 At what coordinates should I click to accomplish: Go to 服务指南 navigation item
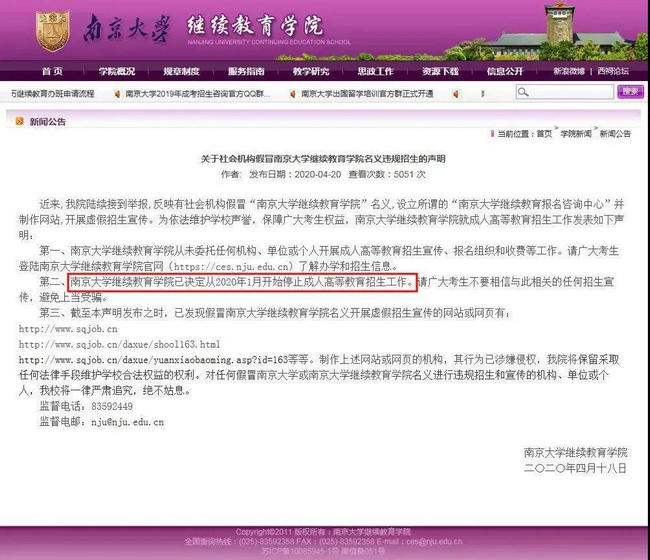246,72
